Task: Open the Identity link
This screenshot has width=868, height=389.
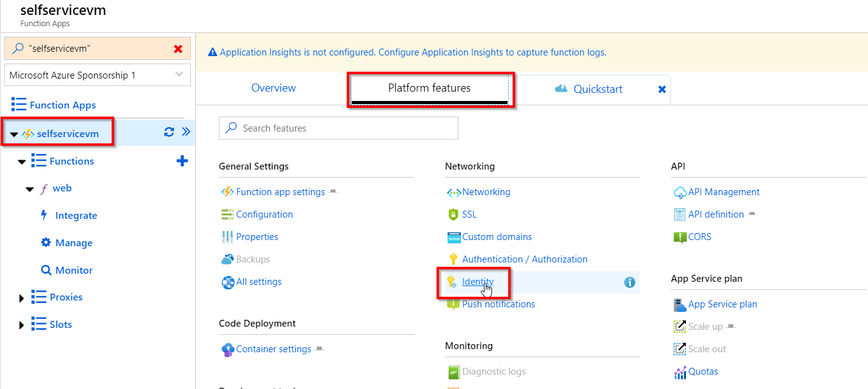Action: point(478,282)
